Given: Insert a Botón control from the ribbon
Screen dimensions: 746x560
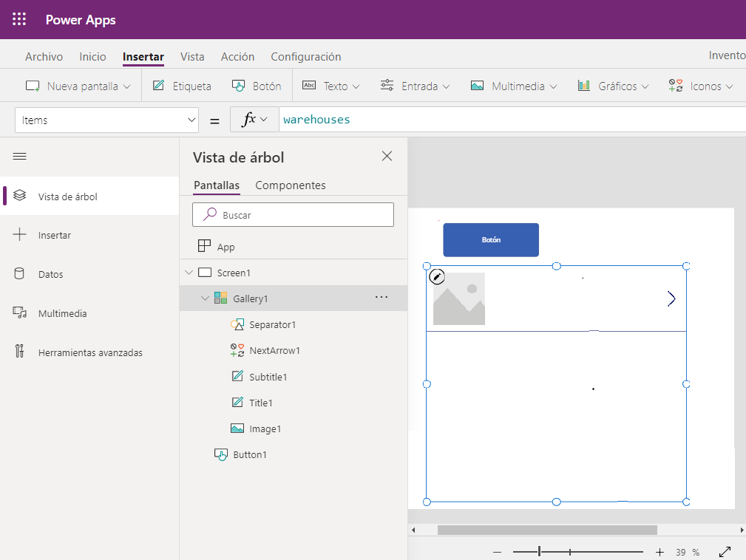Looking at the screenshot, I should point(257,86).
